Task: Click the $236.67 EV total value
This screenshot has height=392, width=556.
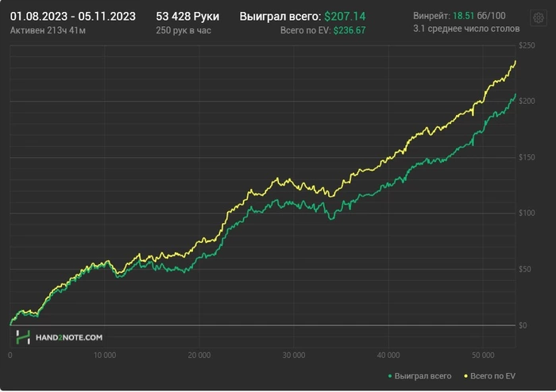Action: point(349,30)
